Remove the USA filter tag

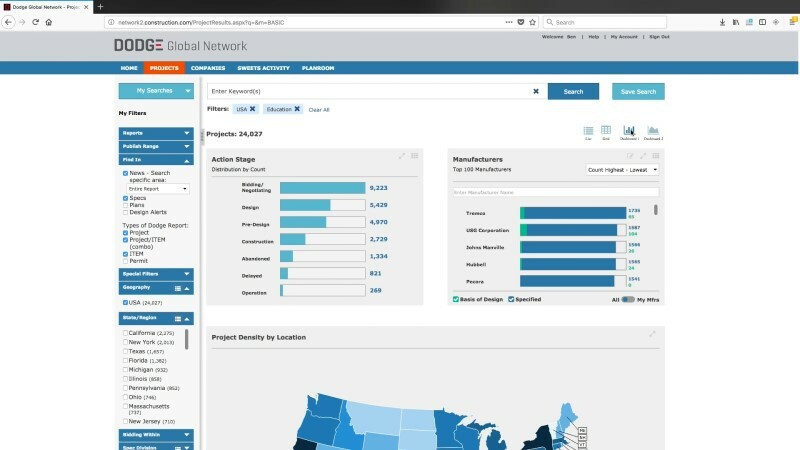[x=252, y=109]
